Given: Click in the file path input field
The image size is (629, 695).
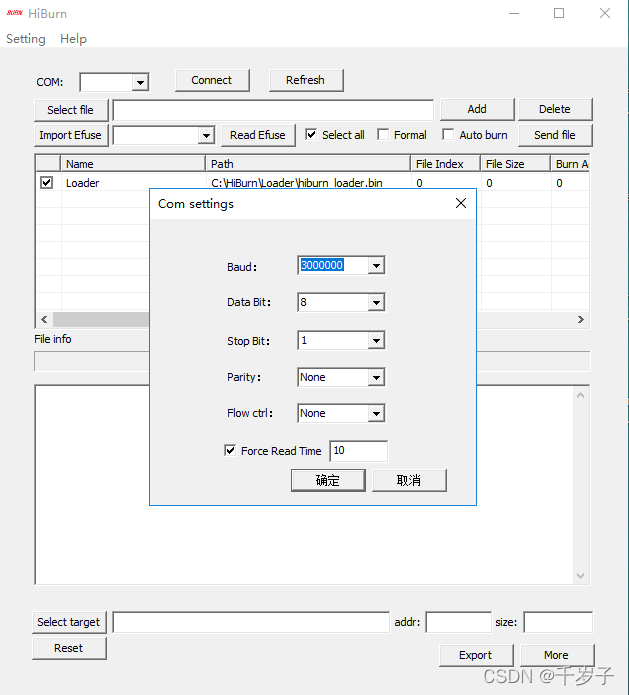Looking at the screenshot, I should click(x=273, y=110).
